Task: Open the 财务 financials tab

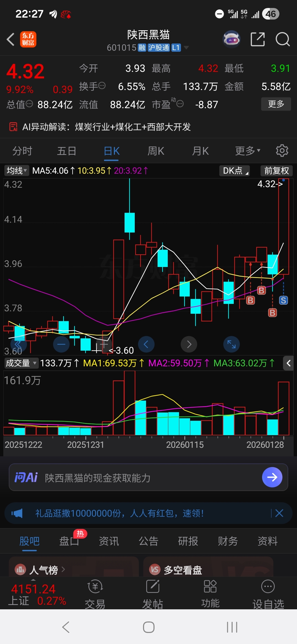Action: (x=228, y=541)
